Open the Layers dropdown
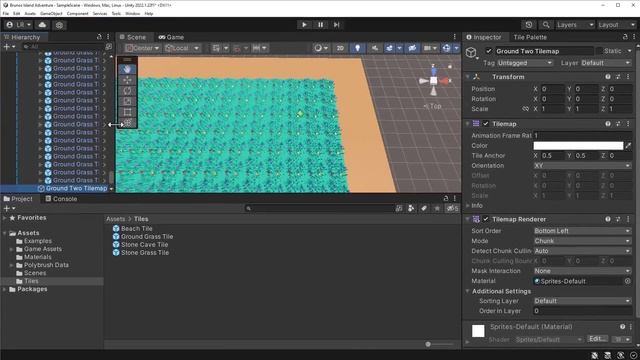 pos(574,25)
